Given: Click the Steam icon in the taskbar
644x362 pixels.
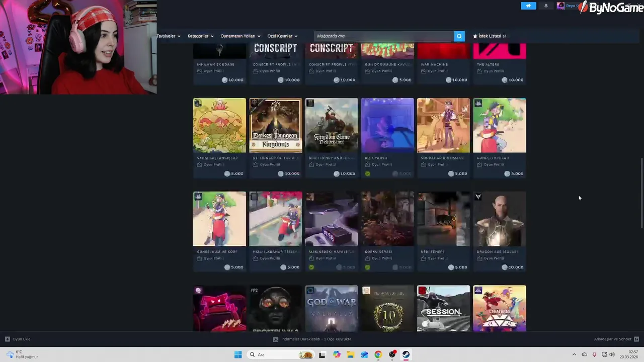Looking at the screenshot, I should pos(406,354).
